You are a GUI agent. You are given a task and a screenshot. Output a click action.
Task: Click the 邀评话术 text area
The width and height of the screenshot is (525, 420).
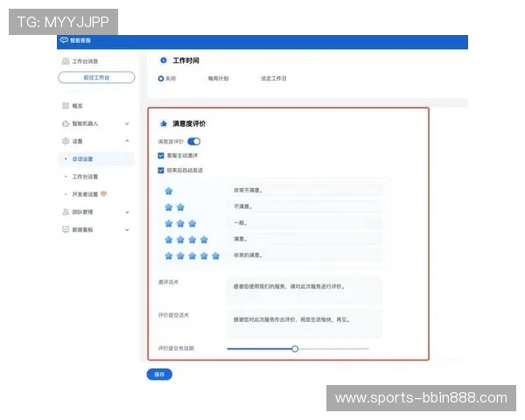[304, 290]
